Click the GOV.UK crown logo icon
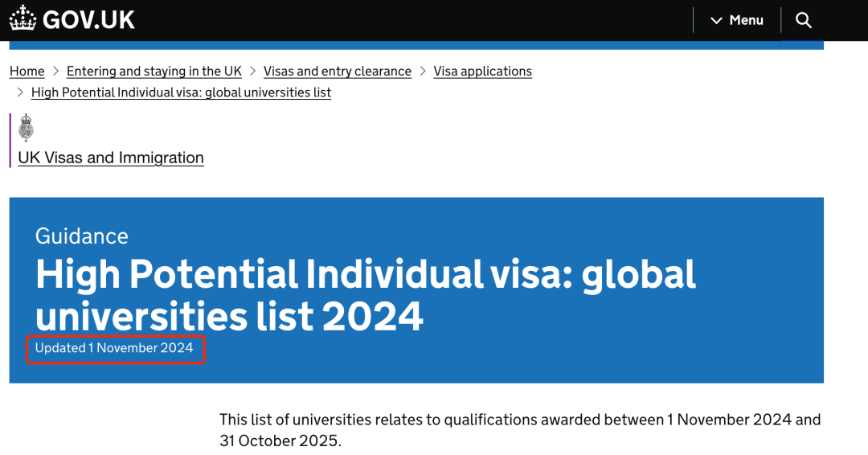Screen dimensions: 868x455 click(23, 18)
